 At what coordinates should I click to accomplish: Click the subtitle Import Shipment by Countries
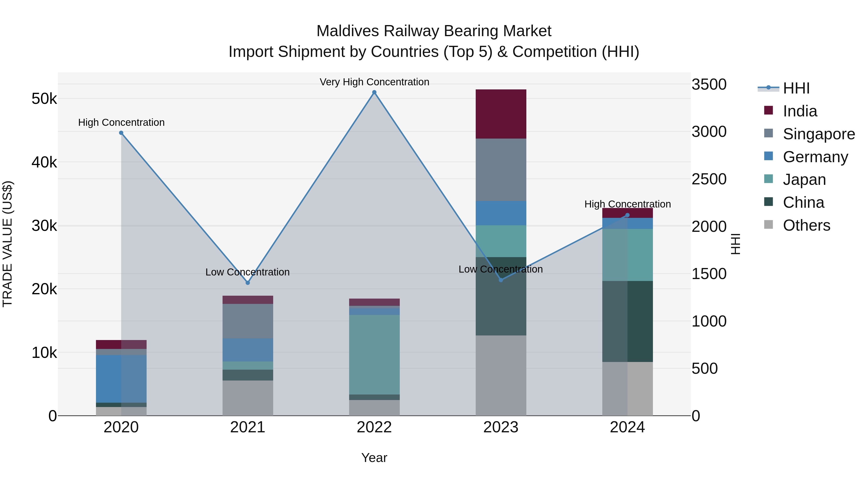(434, 52)
